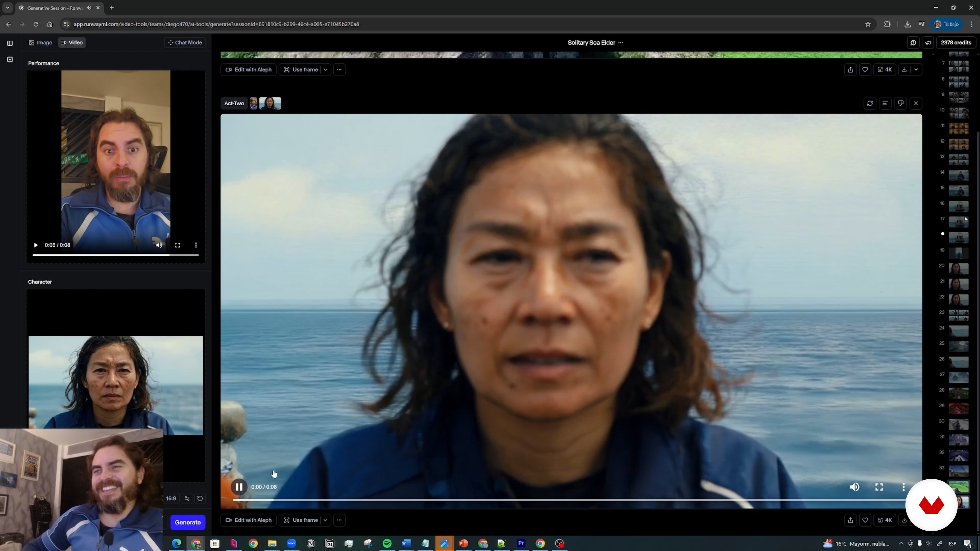Download the Act-Two video from the bottom bar
Image resolution: width=980 pixels, height=551 pixels.
tap(904, 520)
